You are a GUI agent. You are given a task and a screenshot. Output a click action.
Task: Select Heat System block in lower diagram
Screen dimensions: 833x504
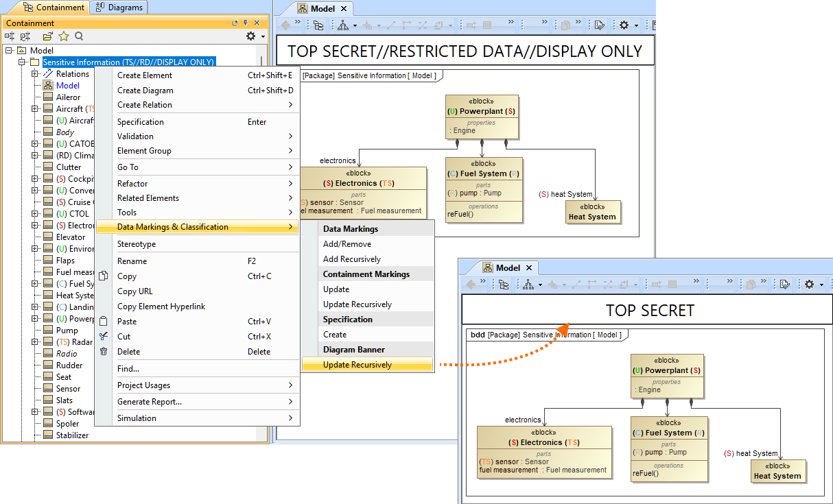tap(777, 470)
